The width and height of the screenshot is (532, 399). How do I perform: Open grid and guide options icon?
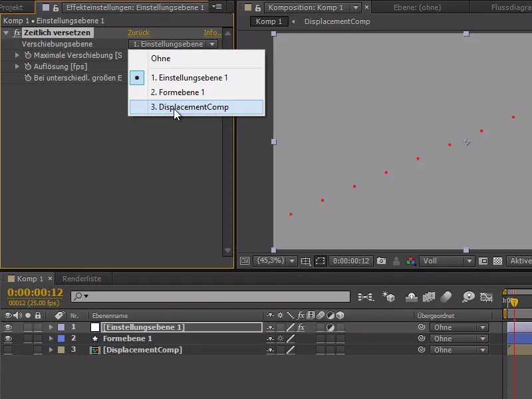[305, 261]
